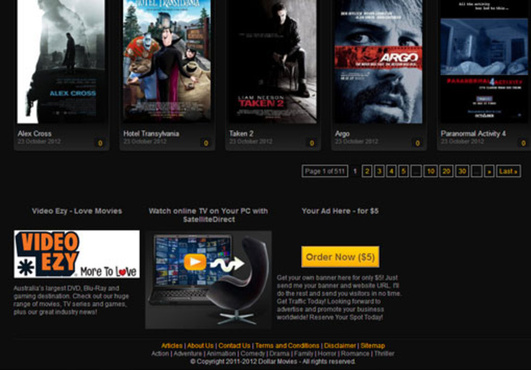Jump to pagination page 10
Image resolution: width=531 pixels, height=370 pixels.
coord(430,171)
